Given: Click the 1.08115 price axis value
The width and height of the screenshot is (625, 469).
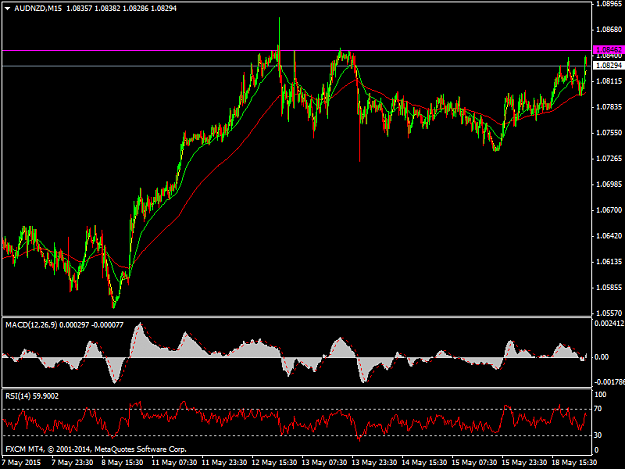Looking at the screenshot, I should click(x=609, y=81).
